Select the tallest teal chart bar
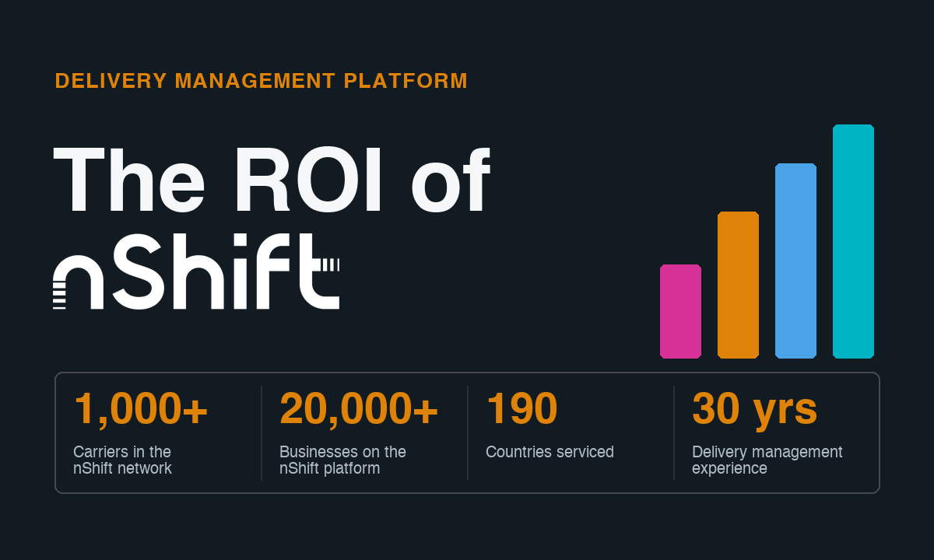This screenshot has height=560, width=934. click(853, 241)
